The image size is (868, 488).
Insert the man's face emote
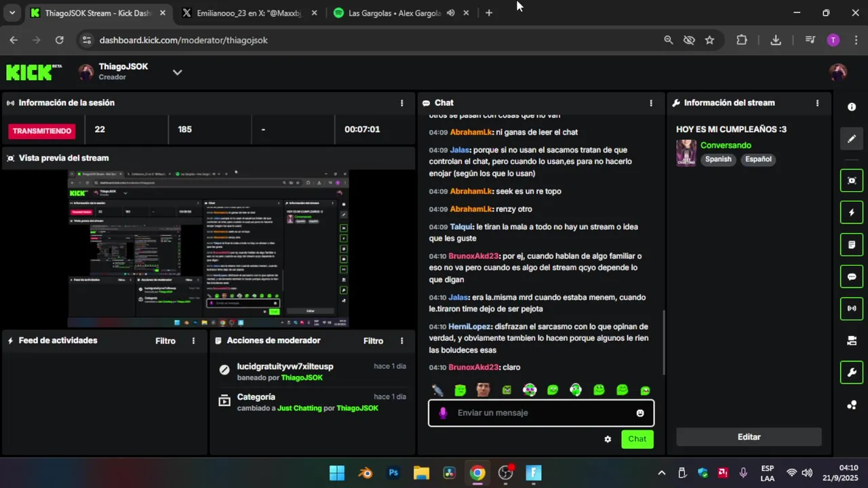(483, 390)
